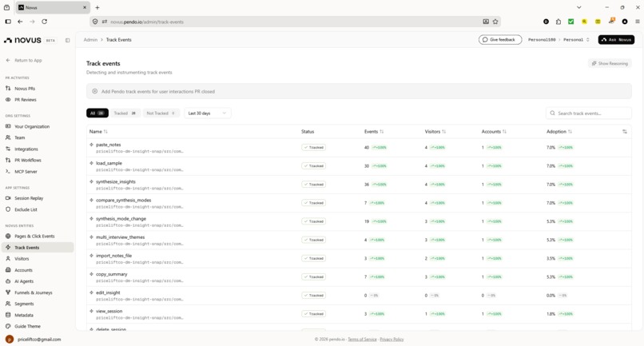Click the Guide Theme palette icon
The width and height of the screenshot is (644, 346).
[8, 326]
